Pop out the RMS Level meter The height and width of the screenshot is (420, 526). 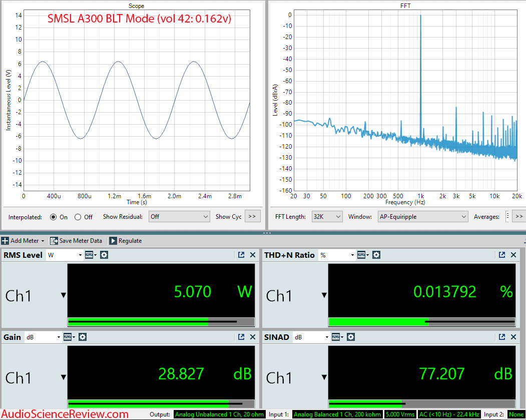tap(241, 255)
